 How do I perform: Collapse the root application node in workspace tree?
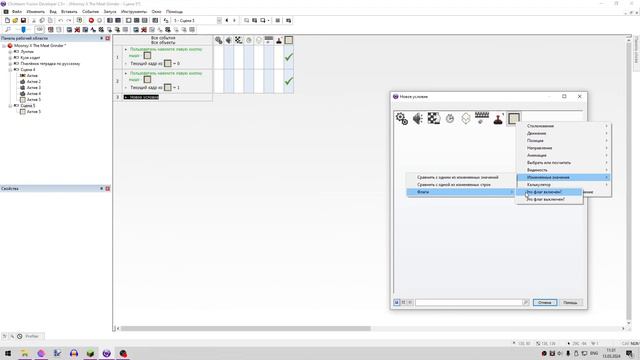(4, 46)
